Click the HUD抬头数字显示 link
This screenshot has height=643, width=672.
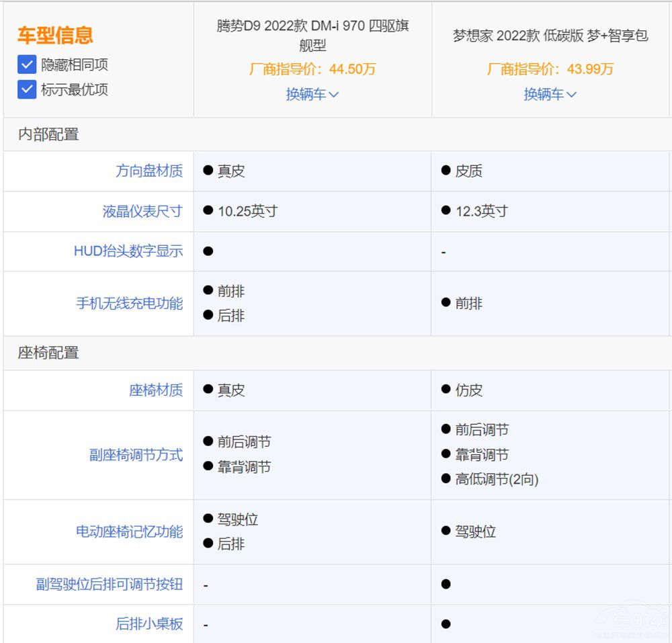pyautogui.click(x=128, y=251)
